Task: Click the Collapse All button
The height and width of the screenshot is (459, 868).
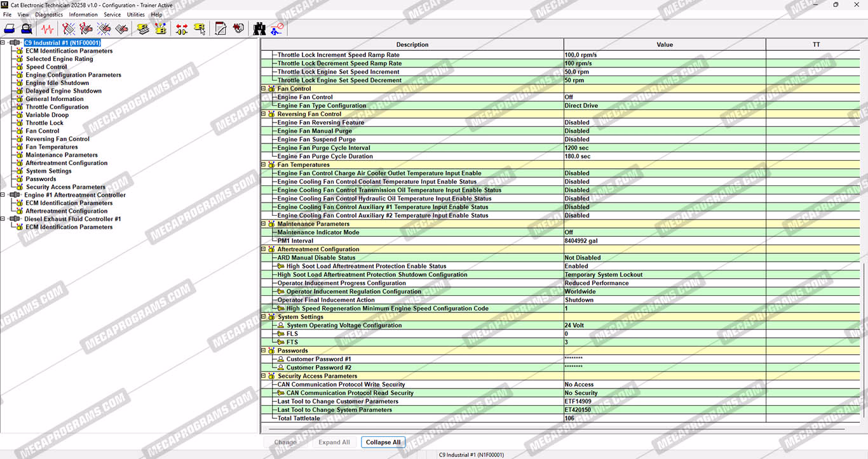Action: [x=383, y=442]
